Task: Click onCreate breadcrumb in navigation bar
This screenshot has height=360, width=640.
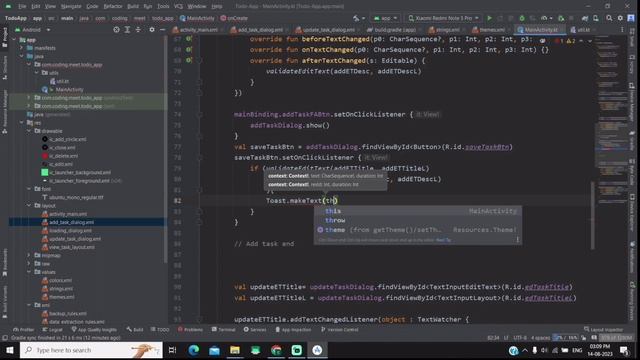Action: (x=234, y=18)
